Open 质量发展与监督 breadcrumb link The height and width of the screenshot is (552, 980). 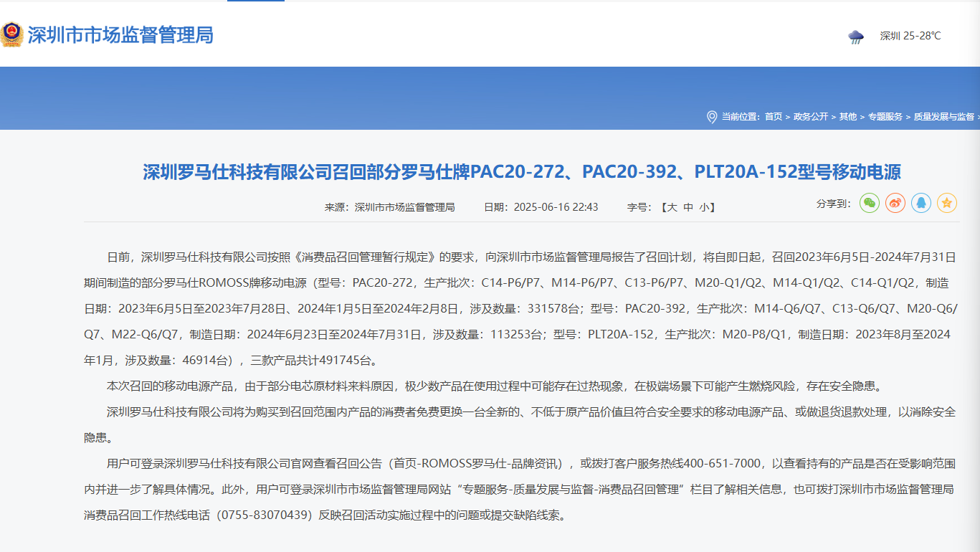[943, 117]
